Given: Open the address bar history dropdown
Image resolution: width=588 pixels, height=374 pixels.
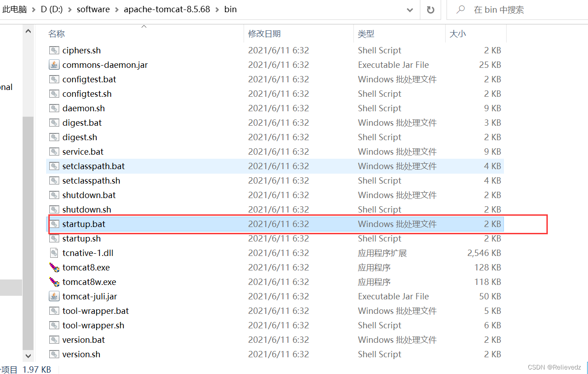Looking at the screenshot, I should [x=410, y=9].
